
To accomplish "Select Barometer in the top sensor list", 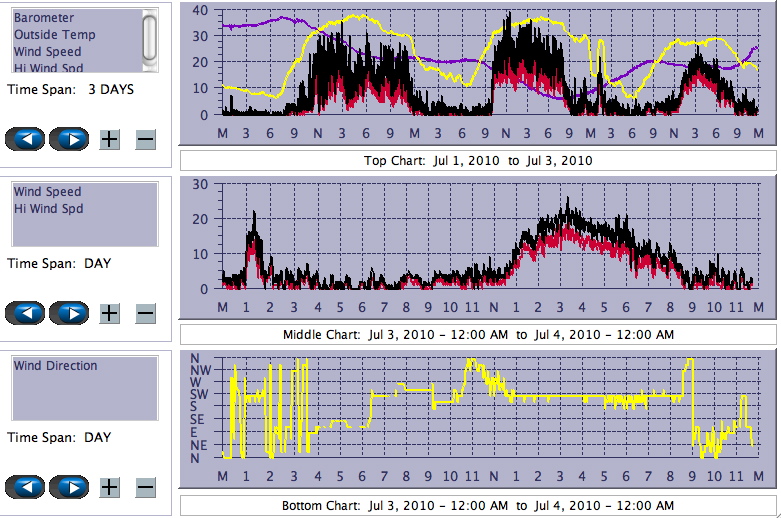I will (x=43, y=18).
